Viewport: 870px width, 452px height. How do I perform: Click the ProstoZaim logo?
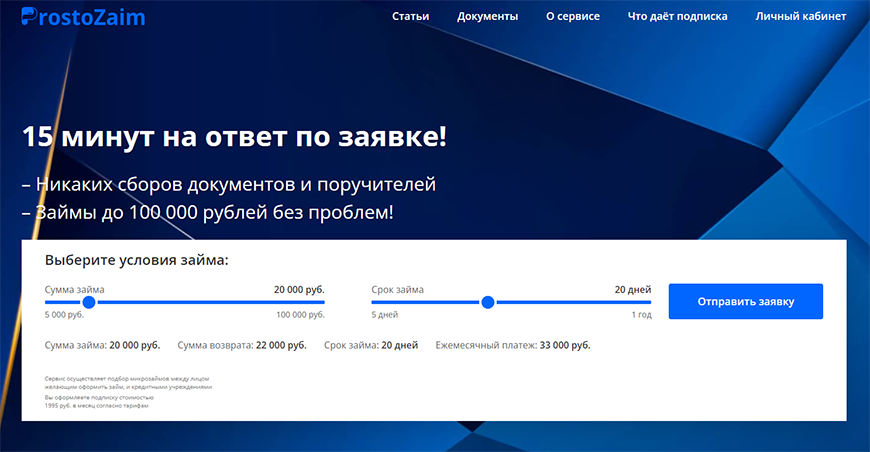click(x=83, y=17)
